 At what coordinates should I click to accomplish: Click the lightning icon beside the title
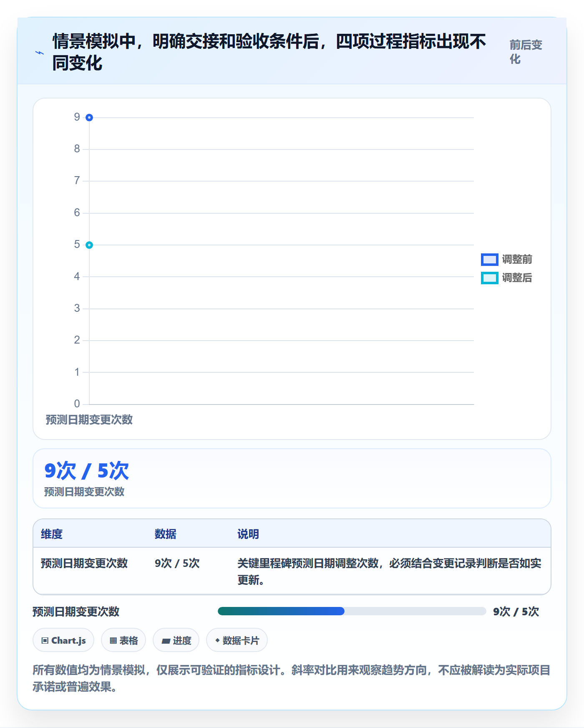40,53
